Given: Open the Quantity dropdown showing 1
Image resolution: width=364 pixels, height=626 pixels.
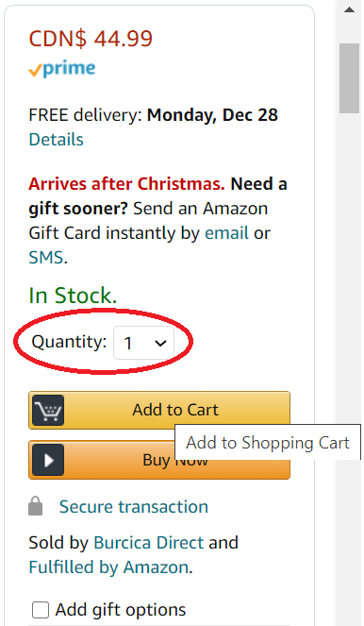Looking at the screenshot, I should 143,343.
